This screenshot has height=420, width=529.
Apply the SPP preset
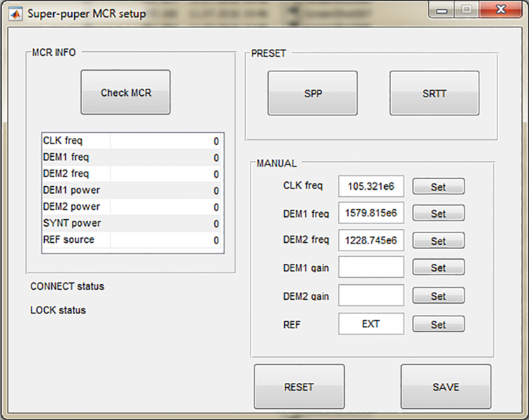click(x=312, y=93)
